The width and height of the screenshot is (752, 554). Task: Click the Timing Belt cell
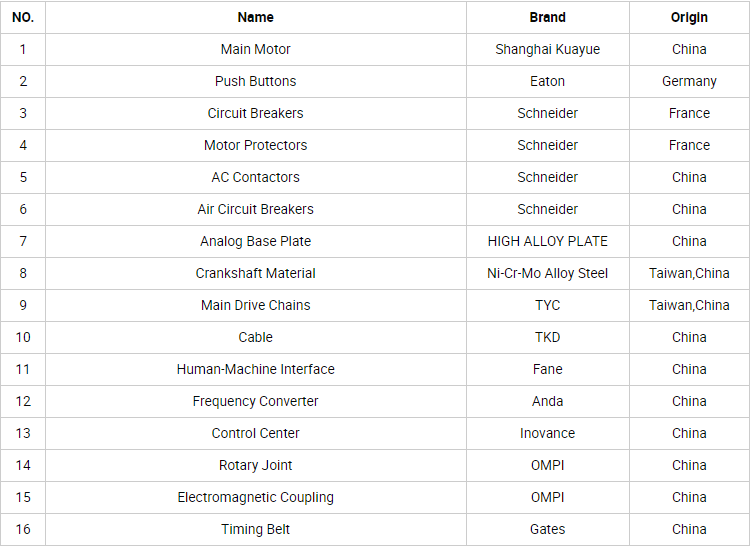pyautogui.click(x=256, y=530)
